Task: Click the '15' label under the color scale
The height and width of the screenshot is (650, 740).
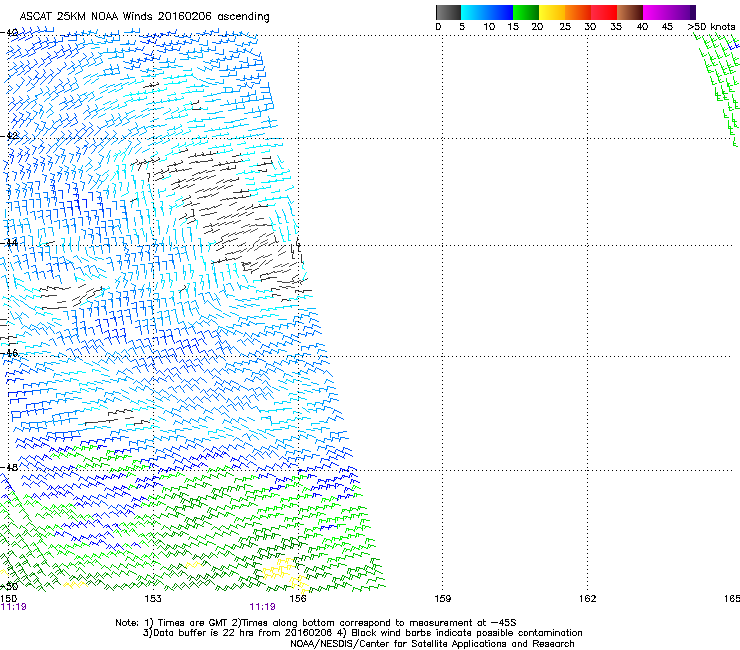Action: [x=513, y=27]
